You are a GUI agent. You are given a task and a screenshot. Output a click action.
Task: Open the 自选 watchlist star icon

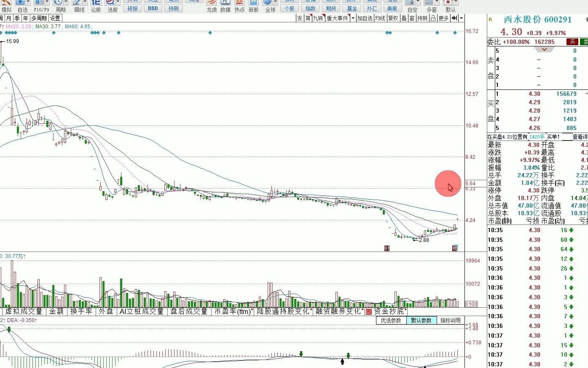19,3
